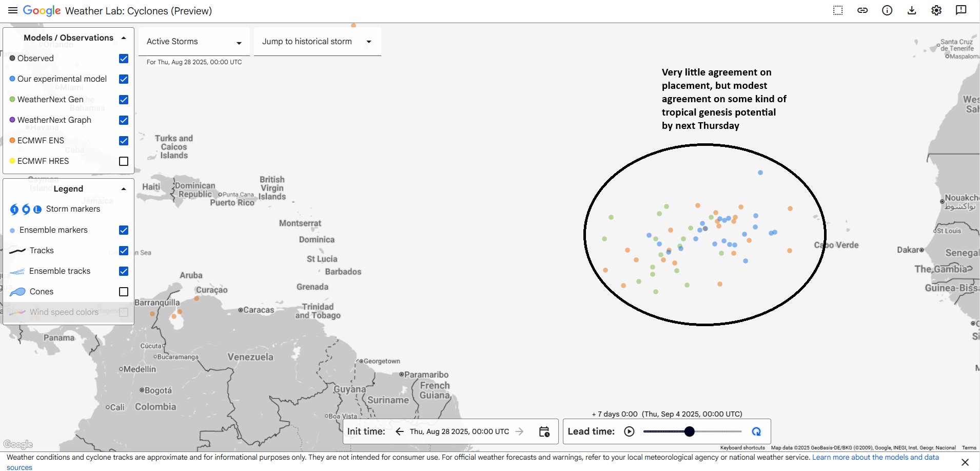The width and height of the screenshot is (980, 471).
Task: Click the Ensemble tracks legend icon
Action: point(17,271)
